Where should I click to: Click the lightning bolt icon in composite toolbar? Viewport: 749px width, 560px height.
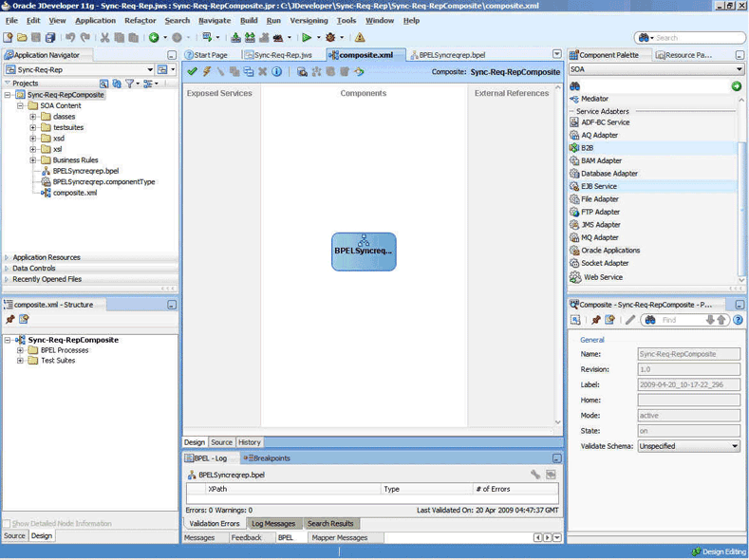(207, 71)
